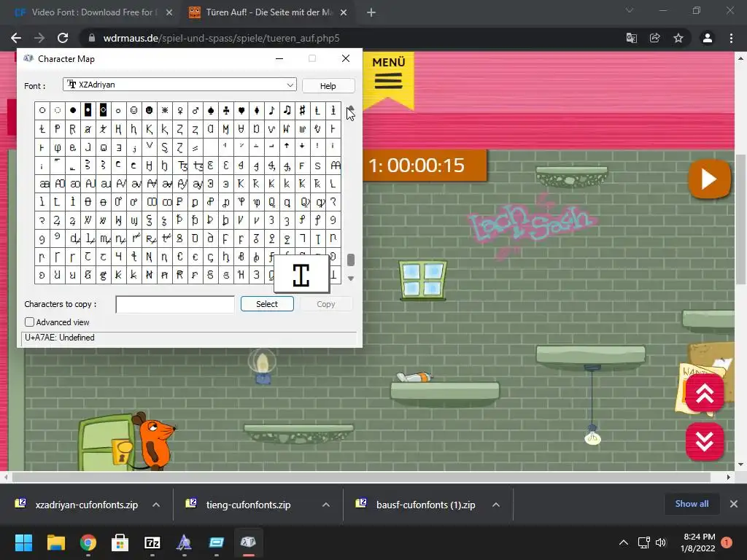The image size is (747, 560).
Task: Click the Chrome translate page icon
Action: 631,38
